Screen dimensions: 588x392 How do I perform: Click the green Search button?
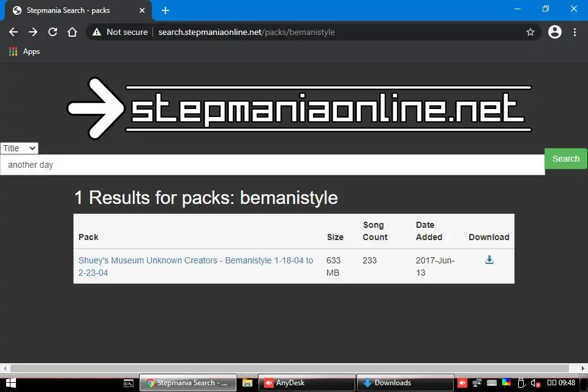(x=566, y=159)
